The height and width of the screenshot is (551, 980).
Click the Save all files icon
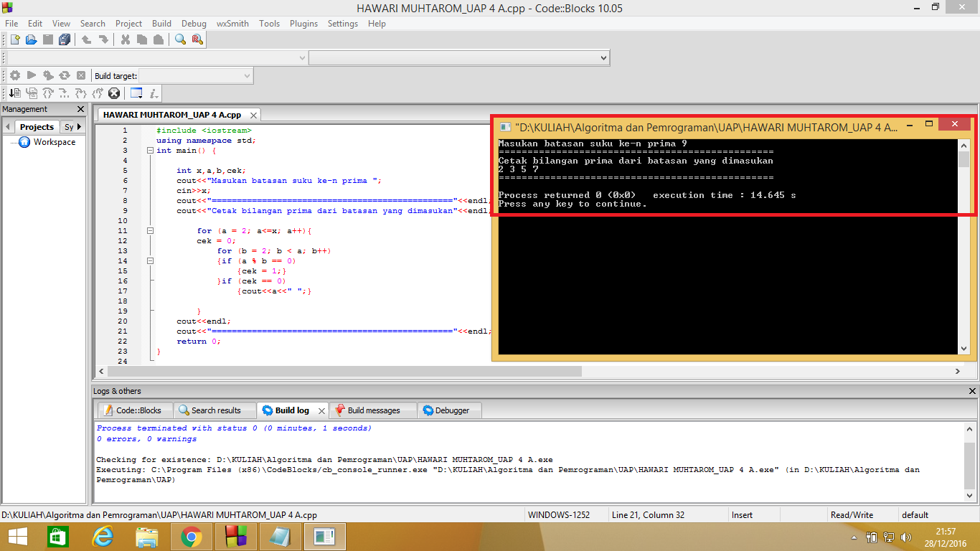(x=65, y=39)
